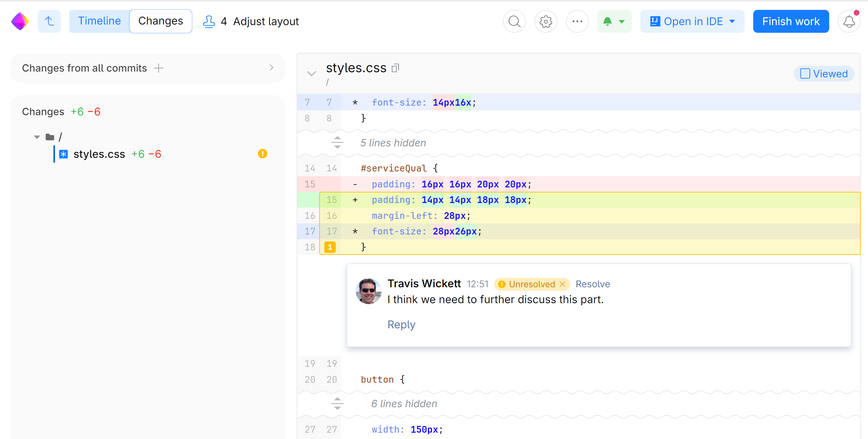This screenshot has width=868, height=439.
Task: Click the Reply link in comment
Action: (x=401, y=324)
